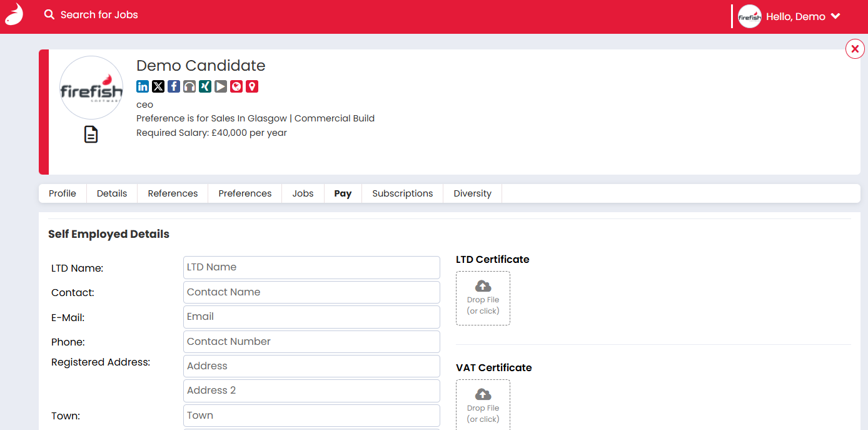Click the VAT Certificate drop file area
Viewport: 868px width, 430px height.
[483, 404]
